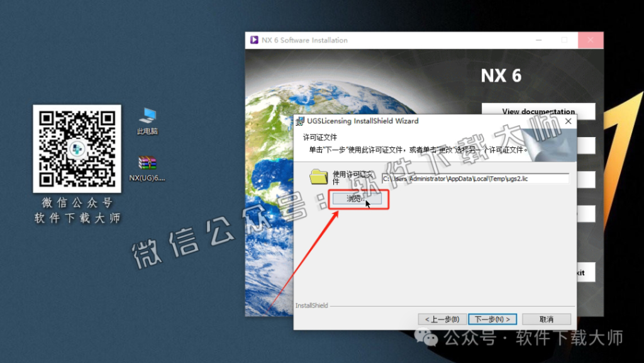Click the QR code image on the desktop

(77, 148)
